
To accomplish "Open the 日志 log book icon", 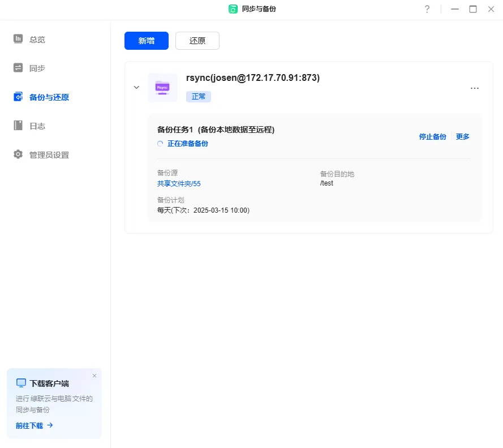I will 18,126.
